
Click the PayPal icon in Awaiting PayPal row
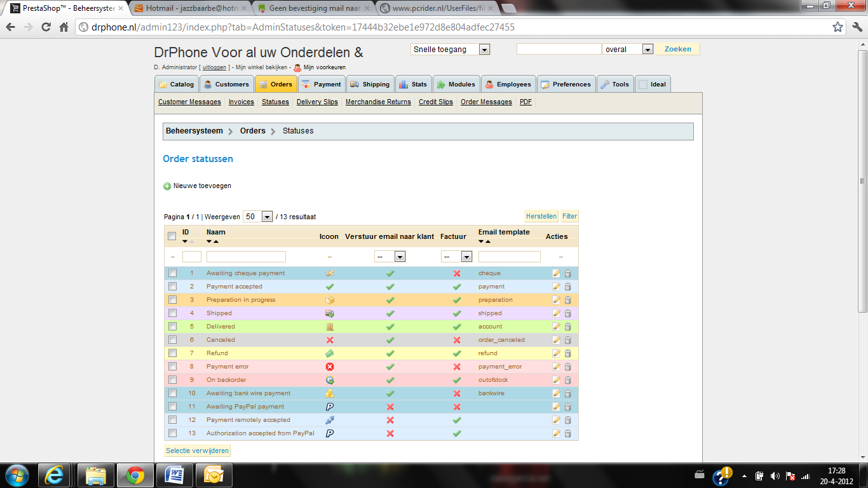[x=330, y=407]
